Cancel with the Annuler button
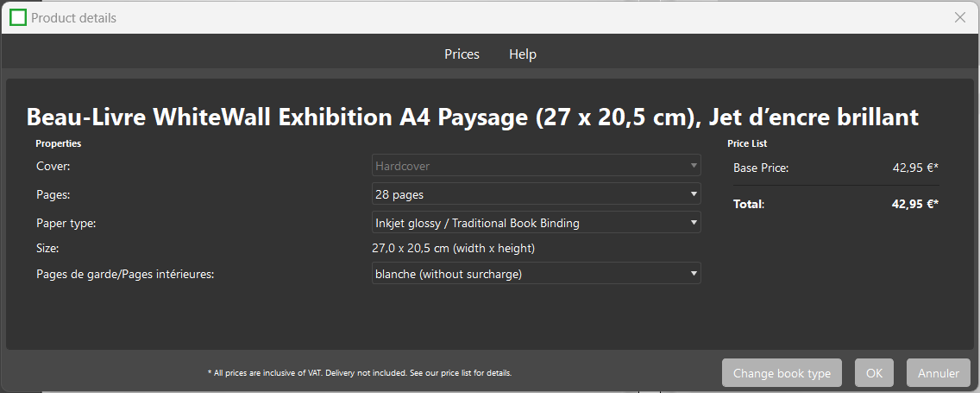Viewport: 980px width, 393px height. 938,373
